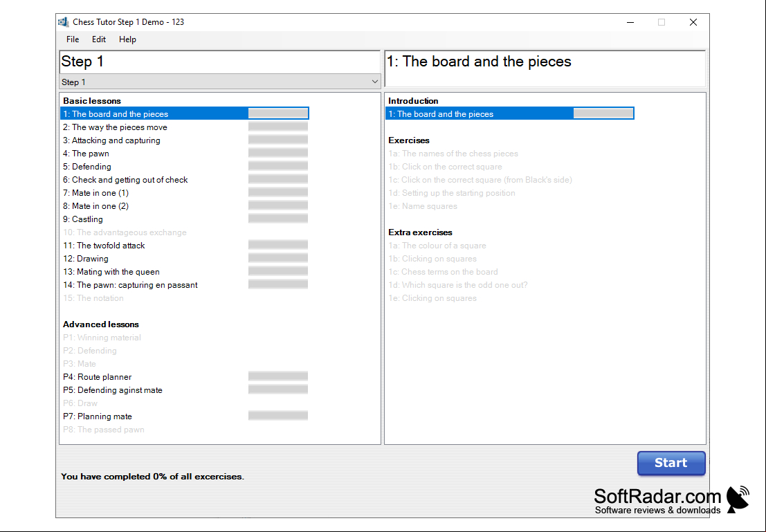Click the Chess Tutor title bar icon
The height and width of the screenshot is (532, 766).
(x=63, y=22)
